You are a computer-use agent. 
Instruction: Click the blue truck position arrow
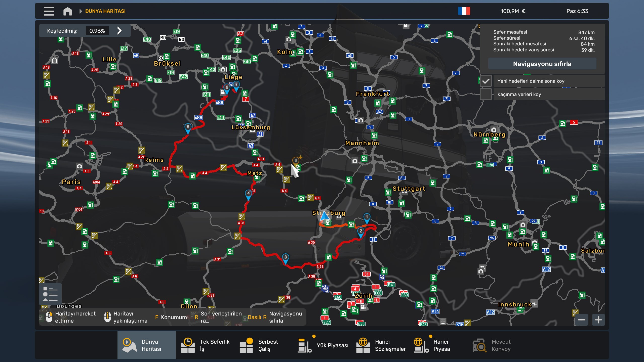click(x=324, y=216)
